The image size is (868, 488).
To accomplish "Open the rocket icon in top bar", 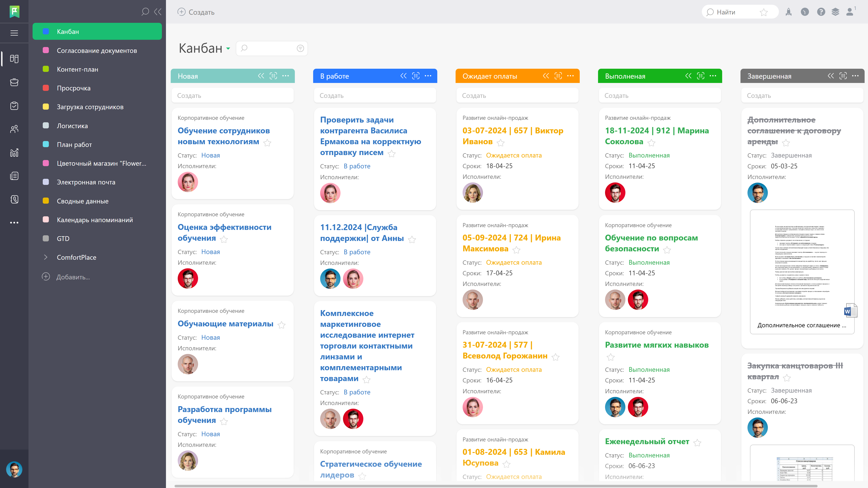I will click(x=788, y=12).
